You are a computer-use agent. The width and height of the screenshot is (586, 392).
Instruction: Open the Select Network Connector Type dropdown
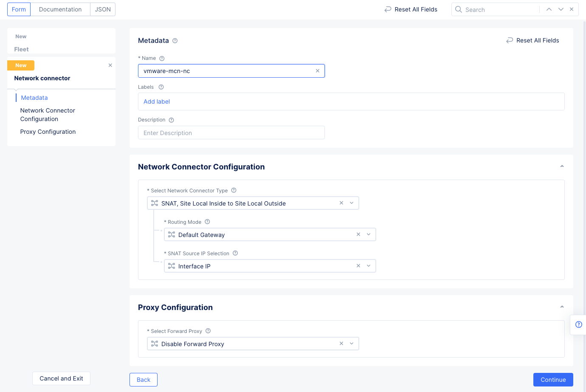(352, 203)
